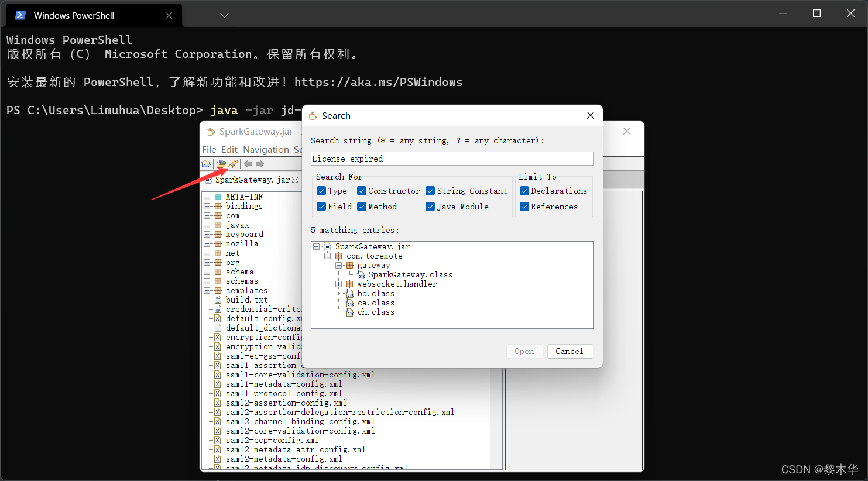Select bd.class in search results

coord(376,293)
